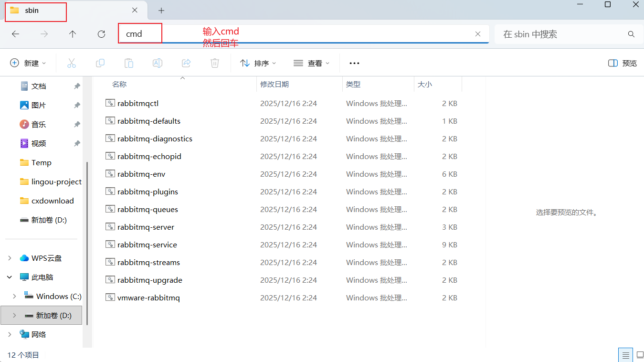The height and width of the screenshot is (362, 644).
Task: Clear the address bar text
Action: (478, 34)
